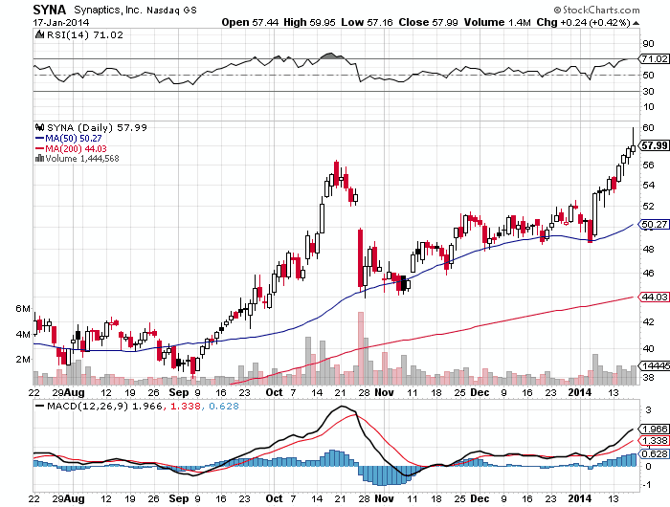Click the 1.966 tag on MACD right axis
This screenshot has width=670, height=507.
[654, 429]
